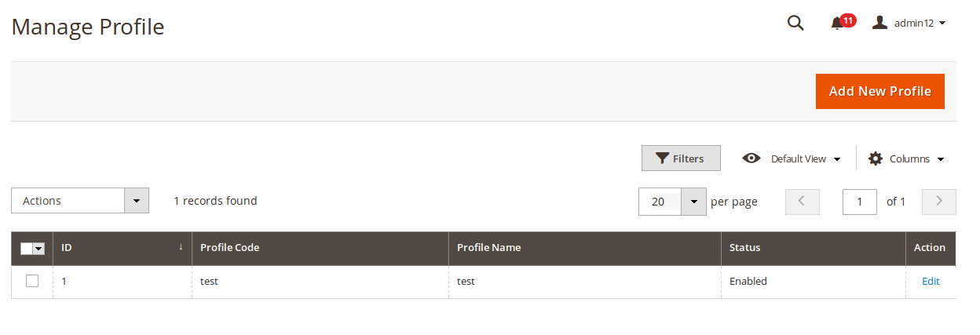This screenshot has width=980, height=335.
Task: Toggle the select-all header checkbox
Action: (26, 248)
